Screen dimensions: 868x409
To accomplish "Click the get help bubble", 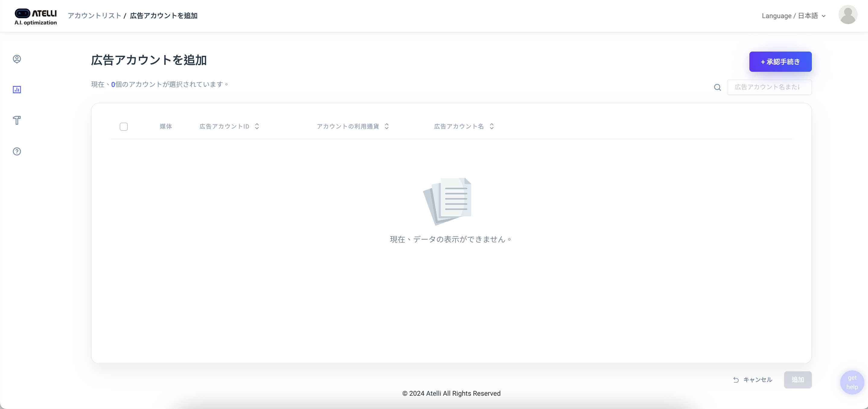I will [x=852, y=382].
